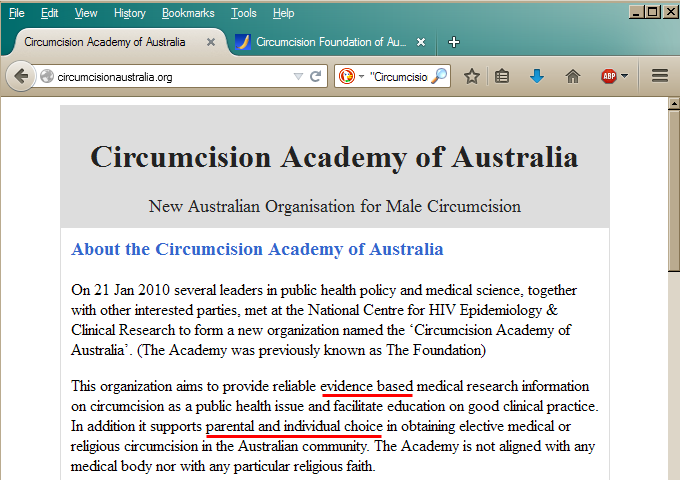Show bookmarks list icon
The height and width of the screenshot is (480, 680).
tap(503, 76)
